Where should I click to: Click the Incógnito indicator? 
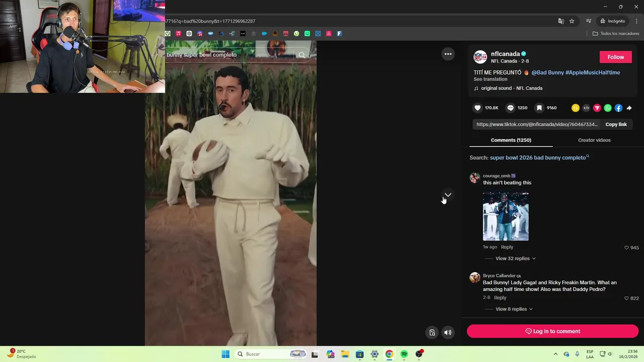pyautogui.click(x=612, y=21)
